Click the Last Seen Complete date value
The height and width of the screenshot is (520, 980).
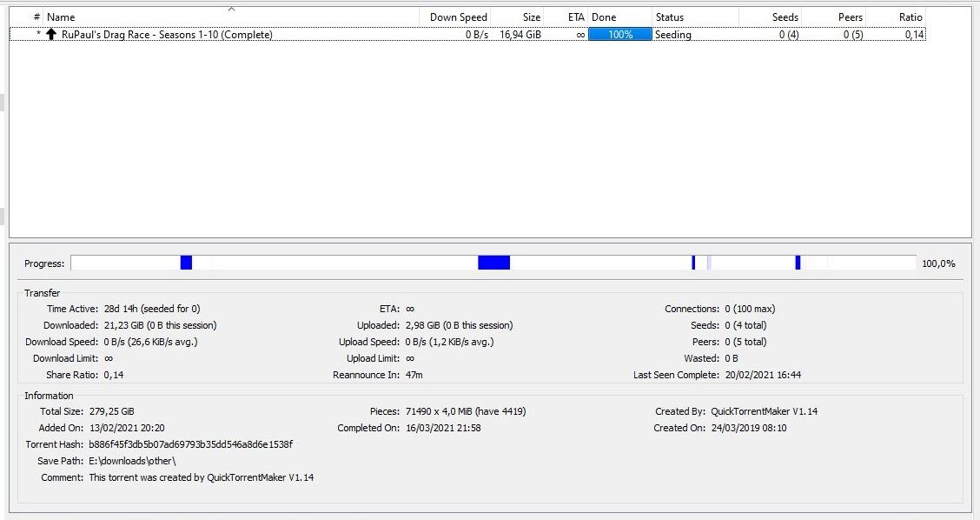pyautogui.click(x=763, y=375)
